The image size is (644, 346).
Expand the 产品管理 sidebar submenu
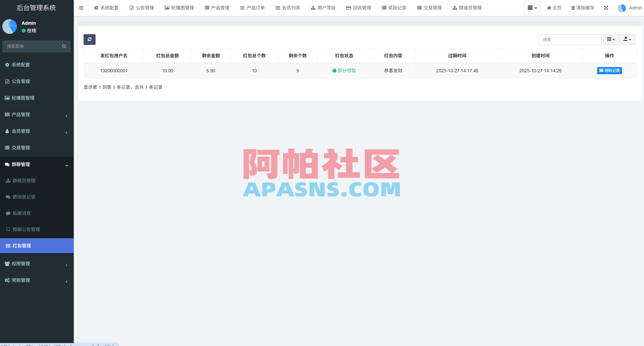(37, 114)
